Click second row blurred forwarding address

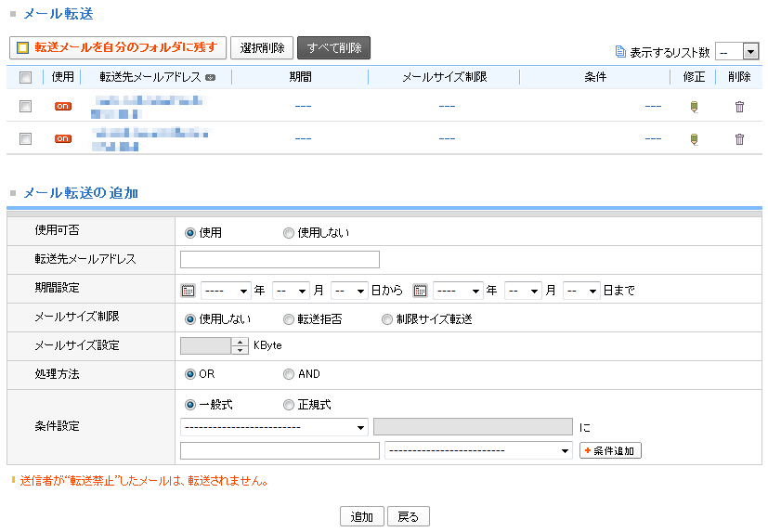click(x=150, y=139)
